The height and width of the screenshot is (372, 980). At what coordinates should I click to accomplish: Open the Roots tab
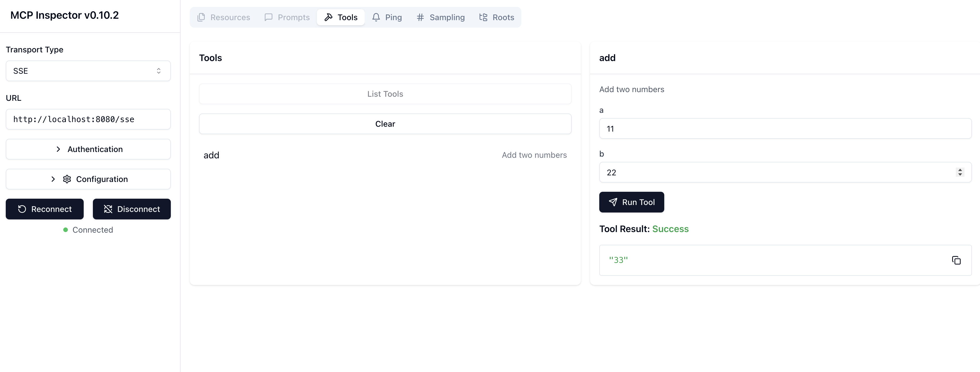[x=496, y=17]
